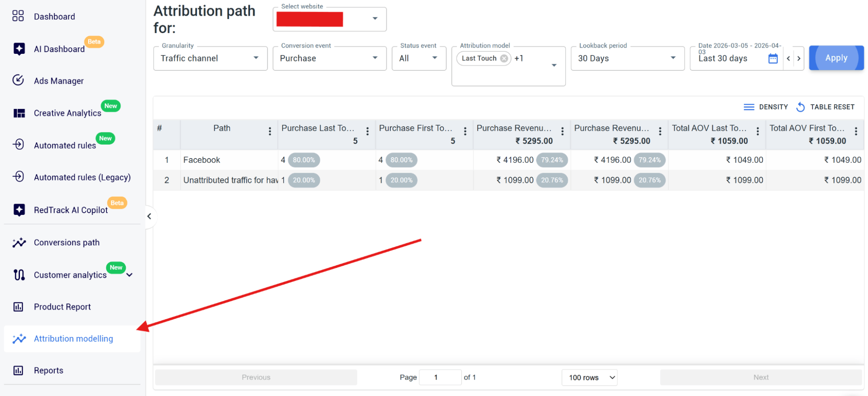This screenshot has height=396, width=868.
Task: Click the Conversions path chart icon
Action: [19, 242]
